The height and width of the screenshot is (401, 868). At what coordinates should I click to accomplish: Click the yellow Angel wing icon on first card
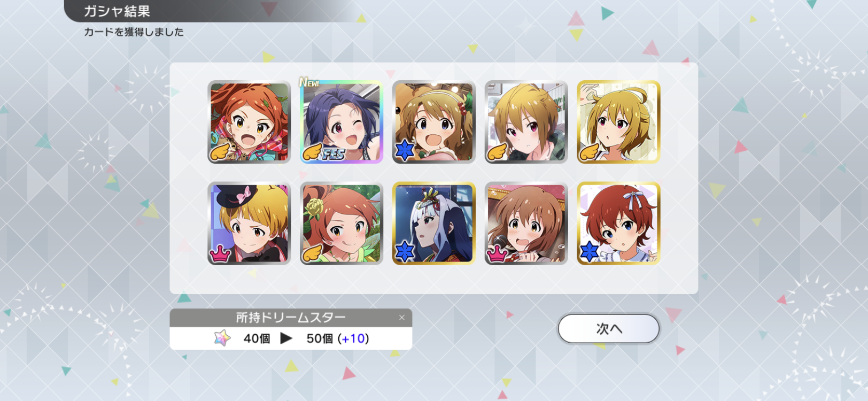click(220, 152)
